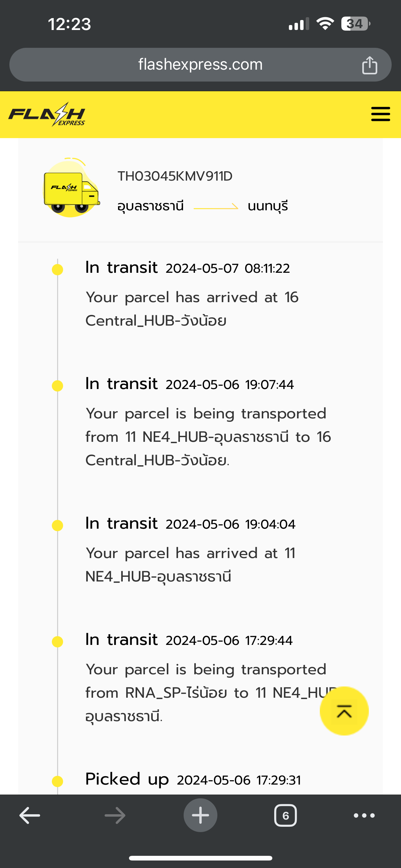Tap the destination นนทบุรี label
The width and height of the screenshot is (401, 868).
pos(268,206)
